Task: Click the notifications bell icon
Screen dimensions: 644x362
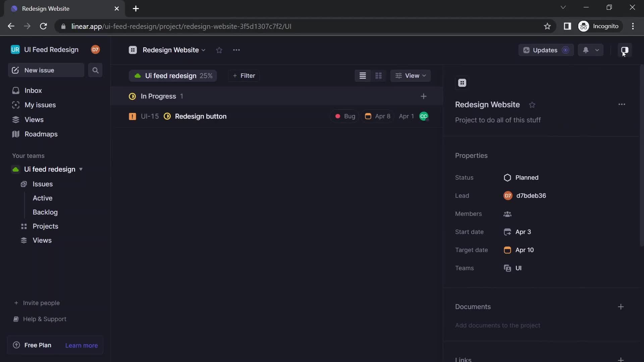Action: pyautogui.click(x=586, y=50)
